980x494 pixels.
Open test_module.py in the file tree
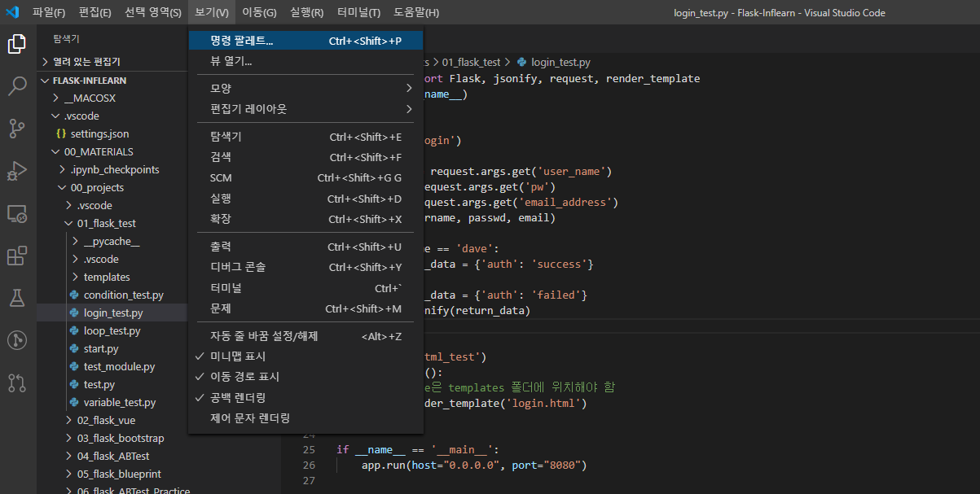[112, 366]
